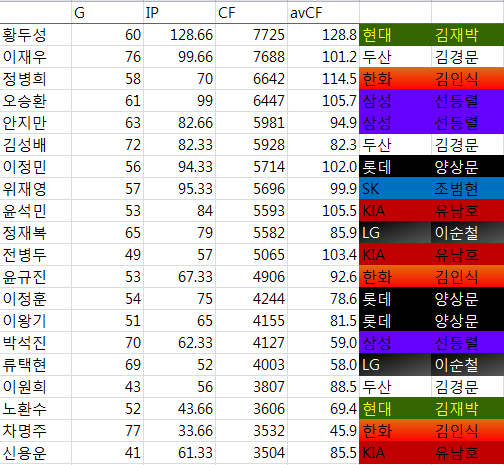Image resolution: width=504 pixels, height=465 pixels.
Task: Click the 한화 team cell in 정병희 row
Action: 395,79
